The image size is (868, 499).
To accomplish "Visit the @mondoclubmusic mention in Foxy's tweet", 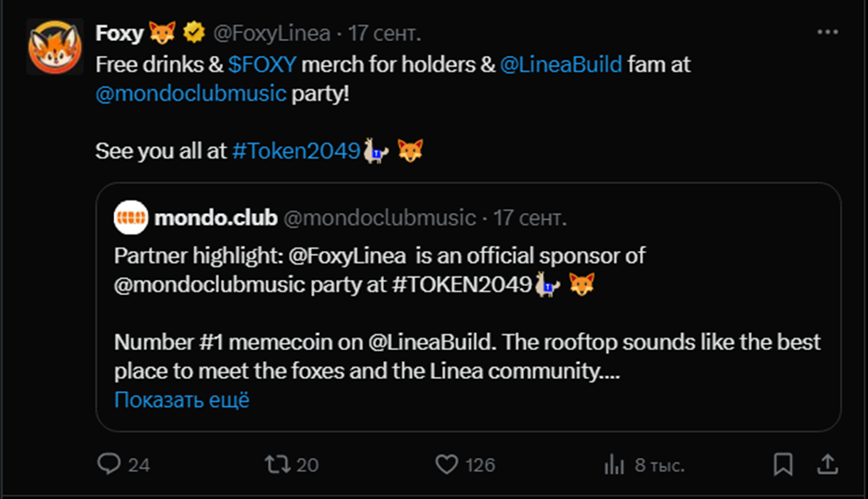I will (191, 93).
